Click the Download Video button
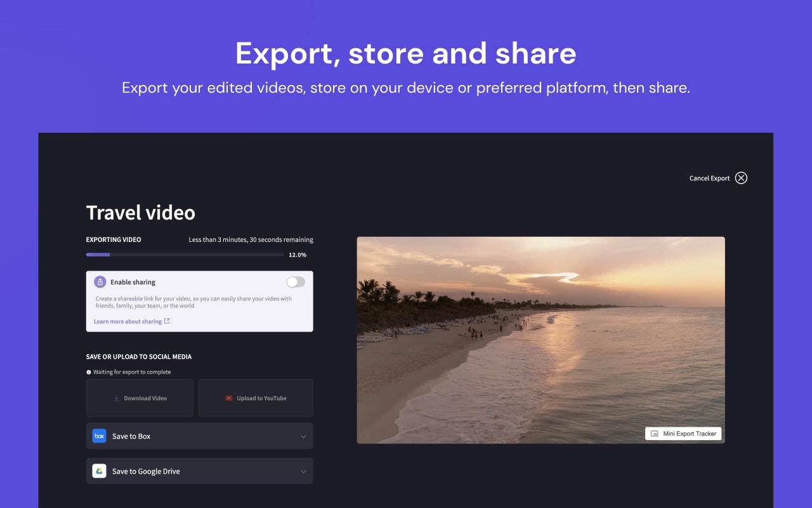 [140, 398]
